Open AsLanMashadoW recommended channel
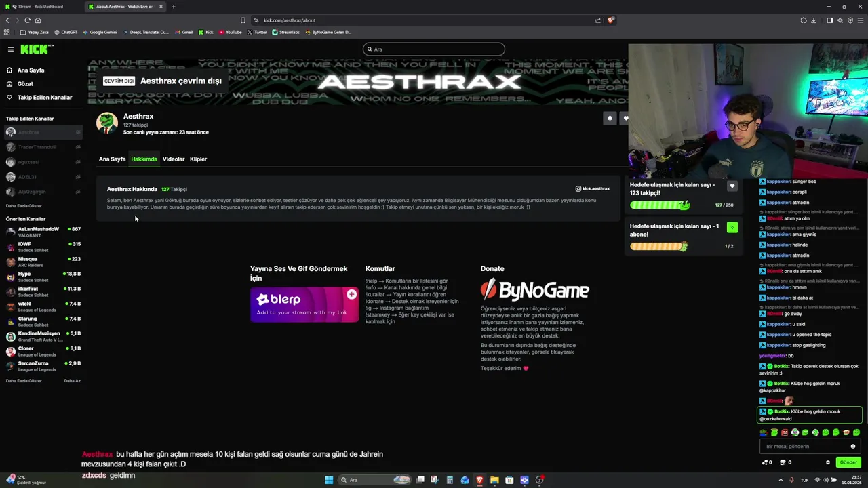Screen dimensions: 868x488 pyautogui.click(x=43, y=232)
